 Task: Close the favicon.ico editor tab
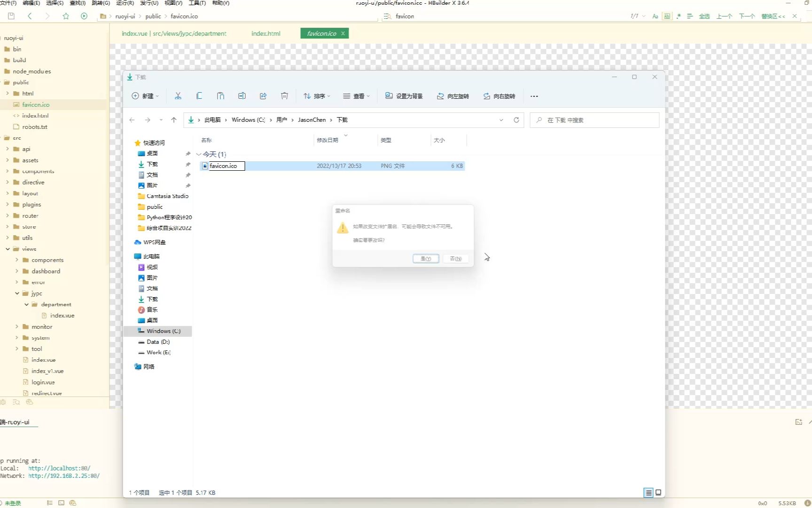pos(343,33)
